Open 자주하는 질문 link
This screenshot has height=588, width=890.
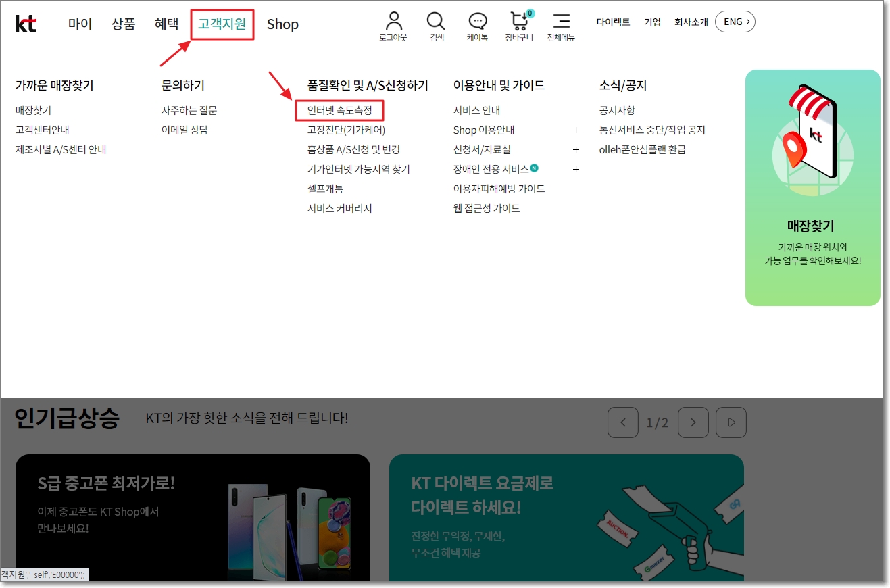coord(189,110)
